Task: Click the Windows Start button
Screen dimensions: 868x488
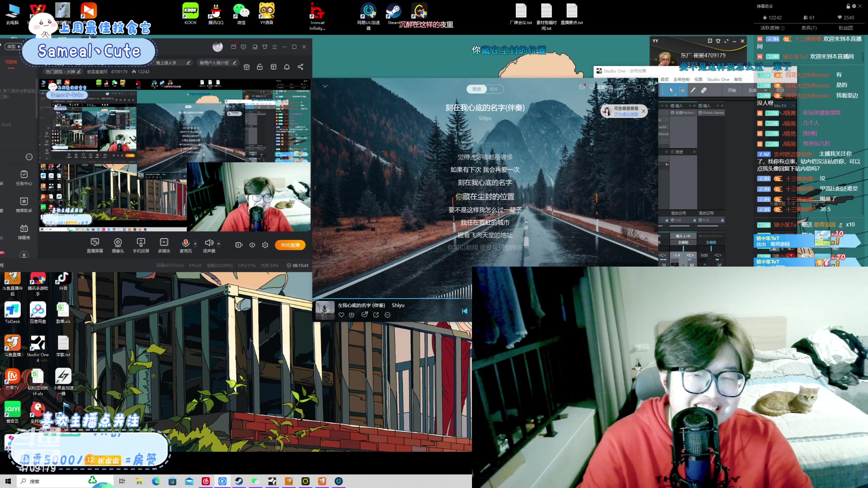Action: coord(8,481)
